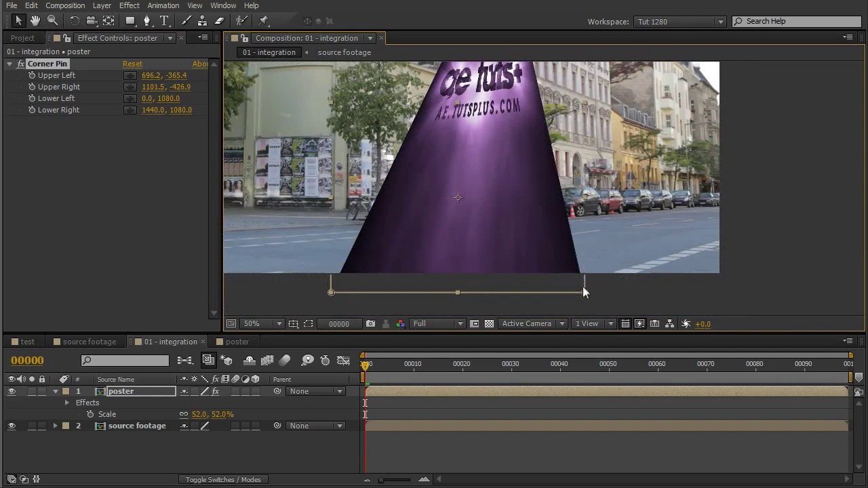Viewport: 868px width, 488px height.
Task: Open the Timeline button in viewer footer
Action: click(654, 324)
